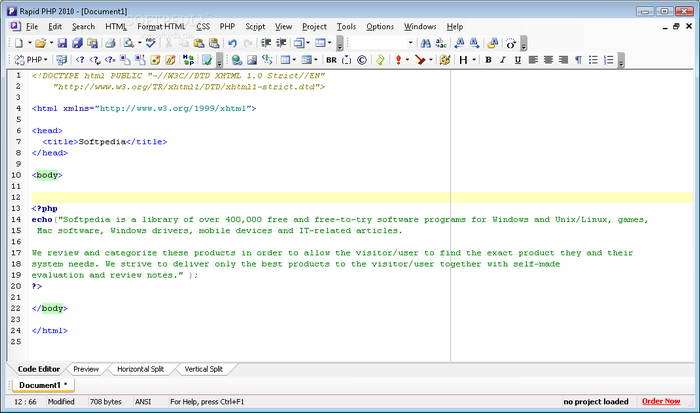Click the Find Previous icon
The width and height of the screenshot is (700, 413).
459,43
